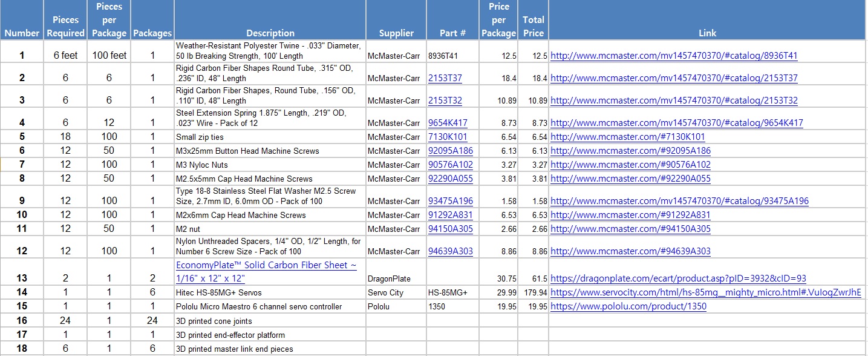Viewport: 868px width, 356px height.
Task: Follow the mcmaster catalog/9654K417 URL
Action: (x=677, y=123)
